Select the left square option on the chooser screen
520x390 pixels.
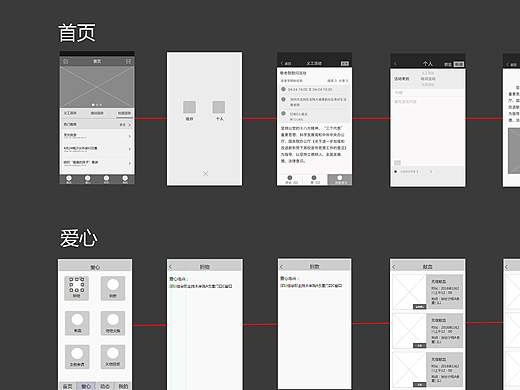[189, 107]
